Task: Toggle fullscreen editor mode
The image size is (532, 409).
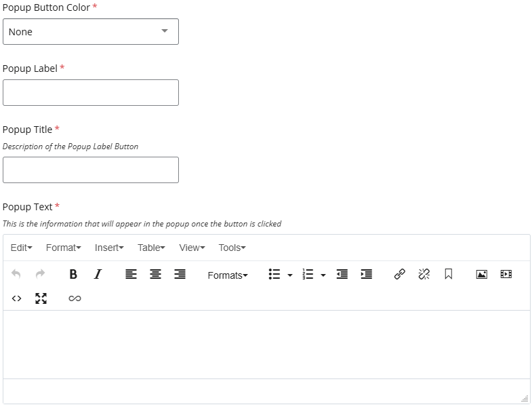Action: pos(41,298)
